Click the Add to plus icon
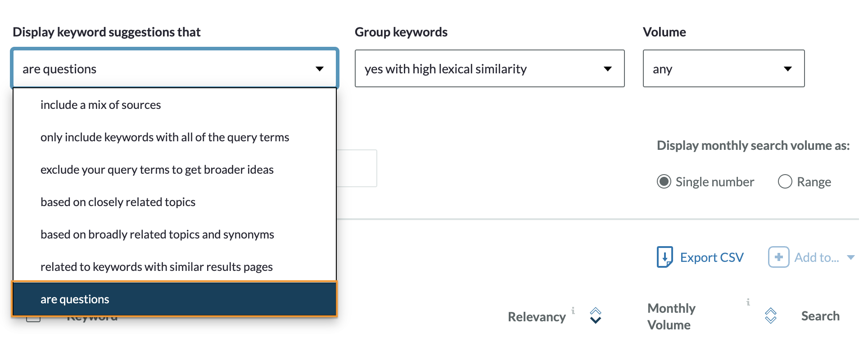Viewport: 868px width, 342px height. click(x=778, y=257)
